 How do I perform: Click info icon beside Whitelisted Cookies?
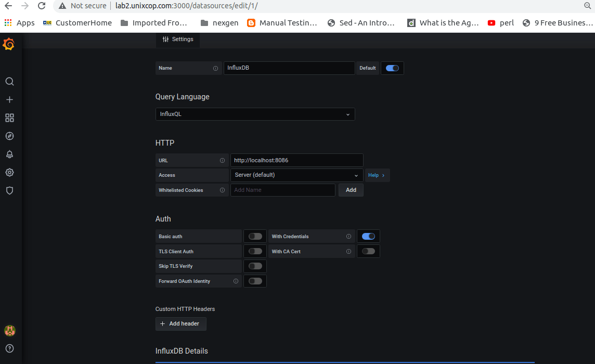click(223, 190)
